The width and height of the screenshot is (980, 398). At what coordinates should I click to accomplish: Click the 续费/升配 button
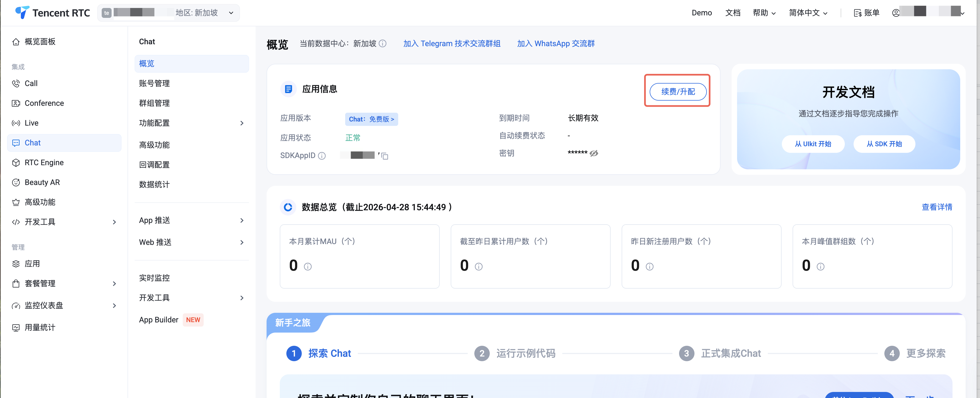(677, 92)
